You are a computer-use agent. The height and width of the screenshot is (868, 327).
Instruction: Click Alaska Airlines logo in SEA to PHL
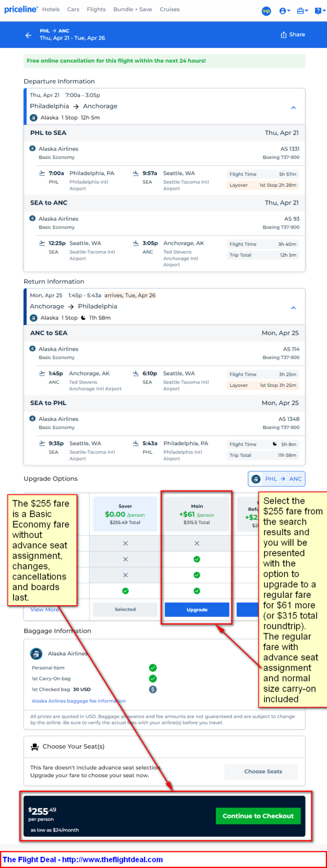[32, 419]
